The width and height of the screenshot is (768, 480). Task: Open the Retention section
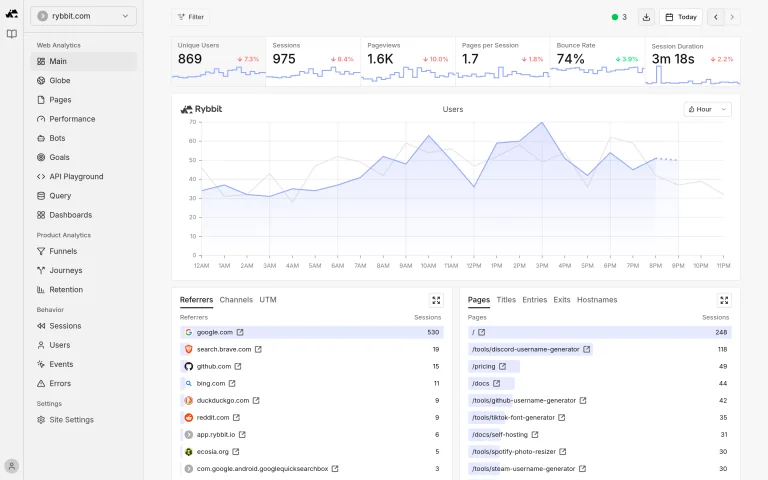tap(83, 289)
